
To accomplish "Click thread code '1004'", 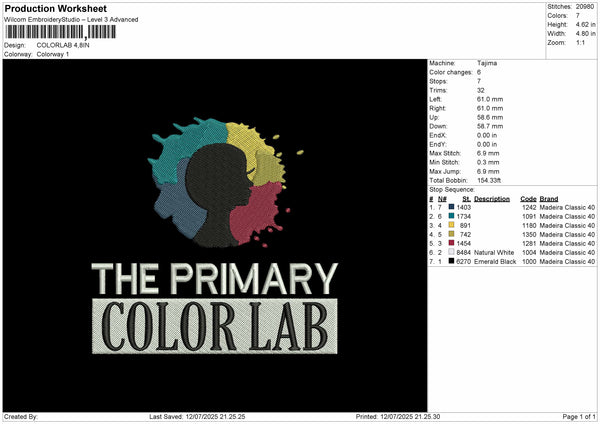I will point(529,252).
